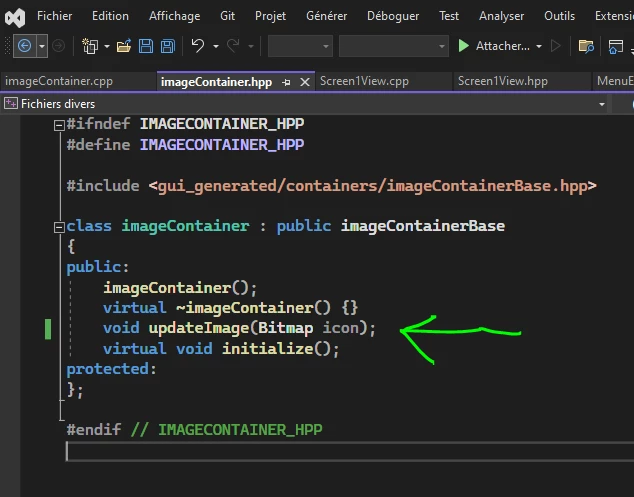Pin the imageContainer.hpp tab

click(286, 82)
